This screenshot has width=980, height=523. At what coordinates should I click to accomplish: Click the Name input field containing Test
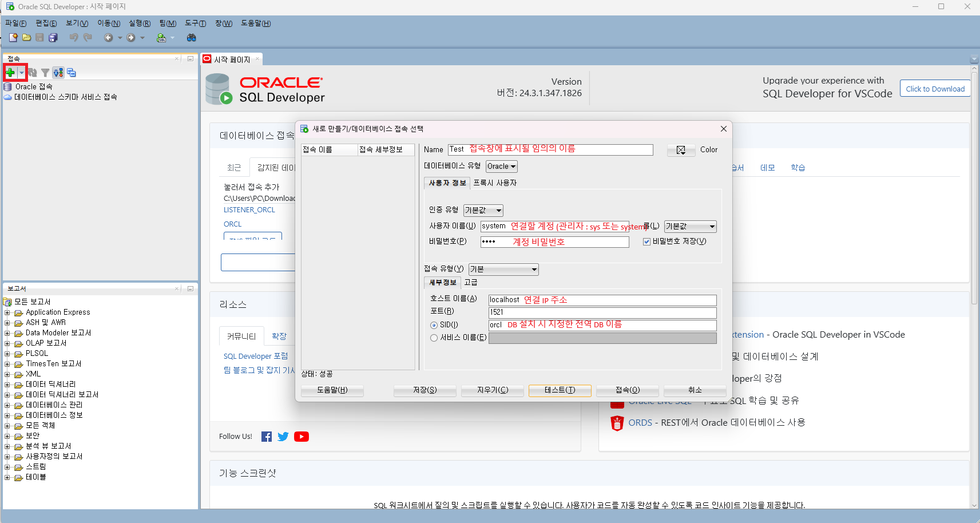(550, 150)
